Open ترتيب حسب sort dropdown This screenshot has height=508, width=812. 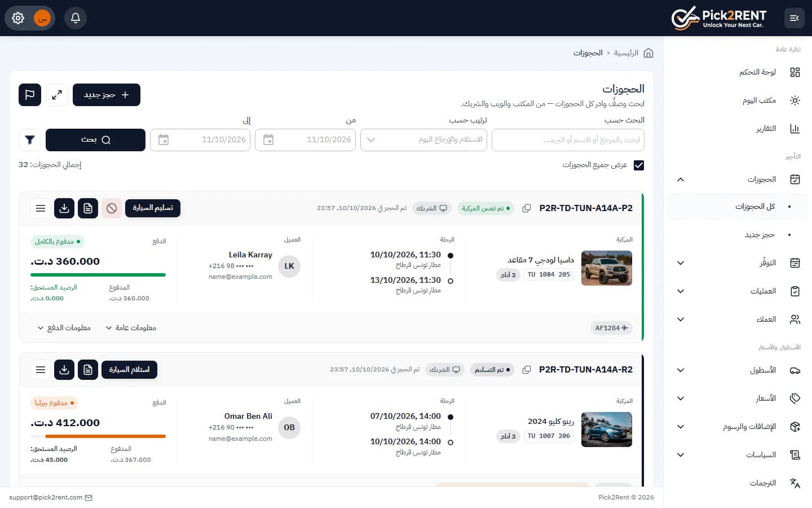point(423,140)
